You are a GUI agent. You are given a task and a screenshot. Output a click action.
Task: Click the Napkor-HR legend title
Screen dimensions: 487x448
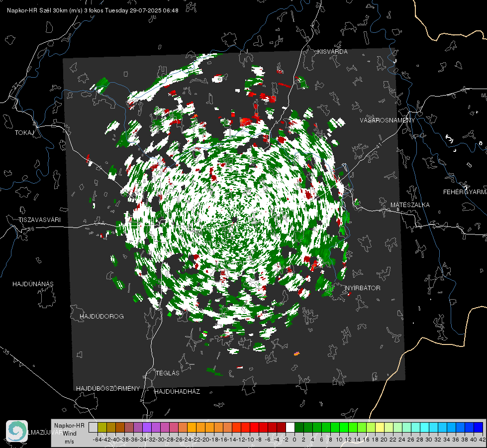pyautogui.click(x=69, y=425)
